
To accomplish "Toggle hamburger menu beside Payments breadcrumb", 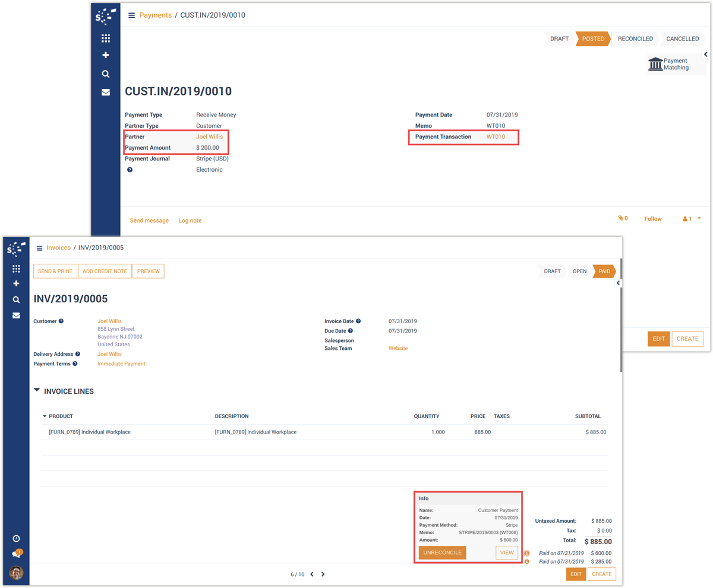I will point(131,15).
